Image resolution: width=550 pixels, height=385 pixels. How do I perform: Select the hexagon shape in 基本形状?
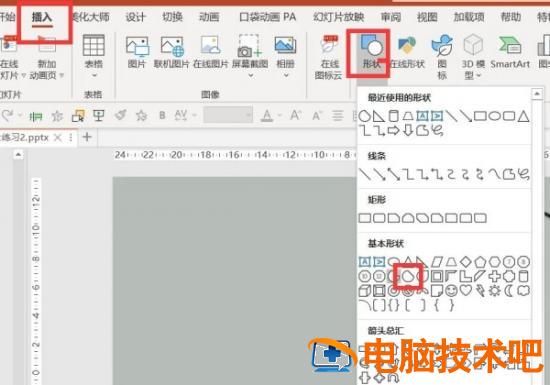(495, 262)
